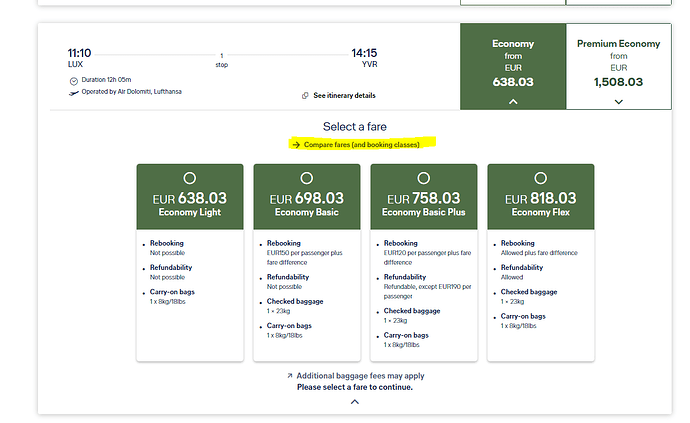Click Duration 12h 05m text

pyautogui.click(x=106, y=80)
